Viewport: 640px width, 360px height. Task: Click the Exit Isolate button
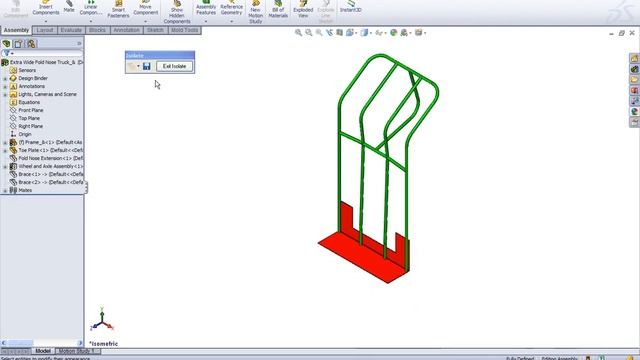pos(174,66)
